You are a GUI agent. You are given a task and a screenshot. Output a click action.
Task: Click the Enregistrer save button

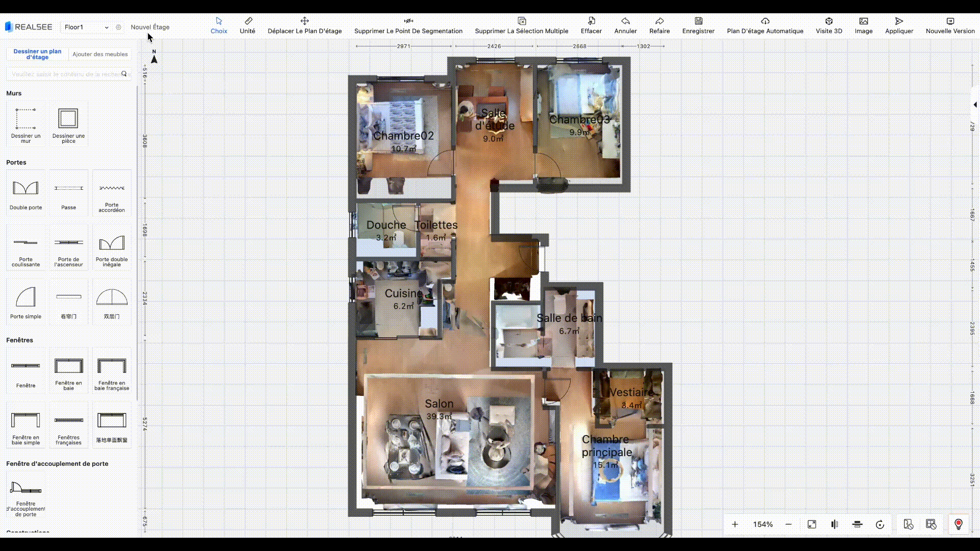click(698, 25)
